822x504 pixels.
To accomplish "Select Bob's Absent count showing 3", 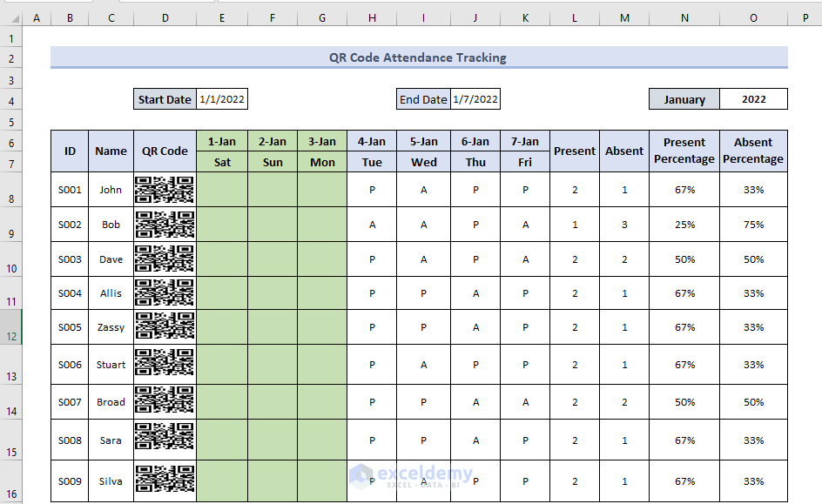I will pyautogui.click(x=623, y=224).
